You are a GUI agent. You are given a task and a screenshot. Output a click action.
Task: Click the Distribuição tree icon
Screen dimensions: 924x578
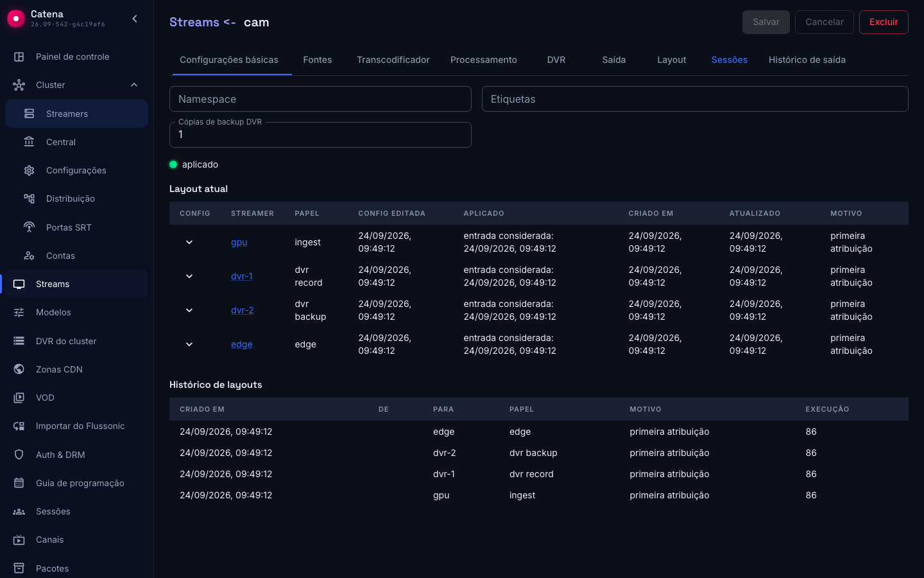click(30, 198)
